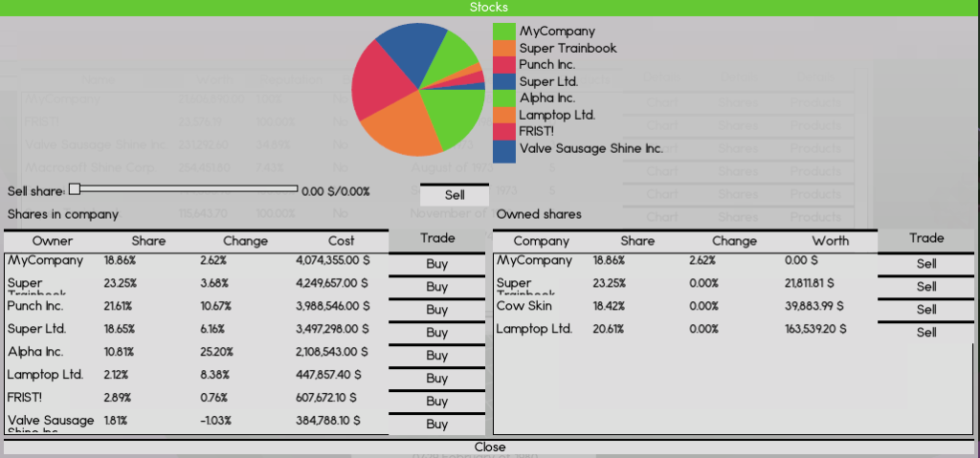Click the red FRIST! legend swatch
Image resolution: width=980 pixels, height=458 pixels.
pyautogui.click(x=503, y=132)
